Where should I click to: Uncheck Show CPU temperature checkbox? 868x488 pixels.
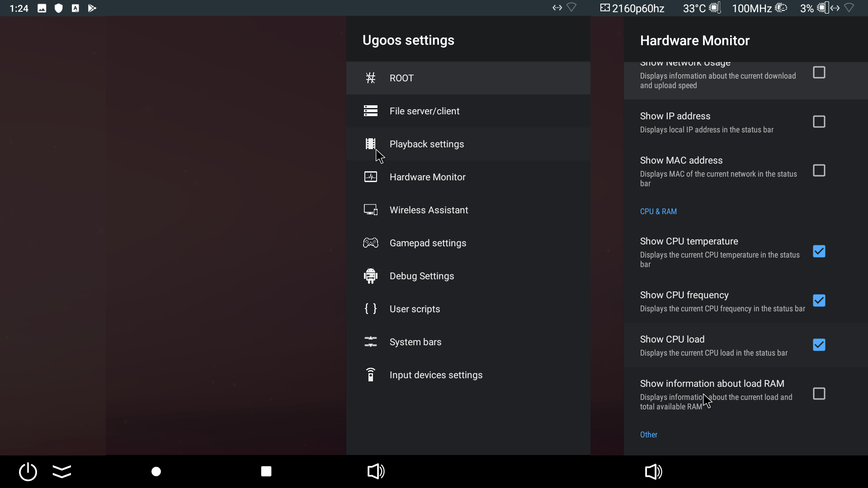click(819, 251)
